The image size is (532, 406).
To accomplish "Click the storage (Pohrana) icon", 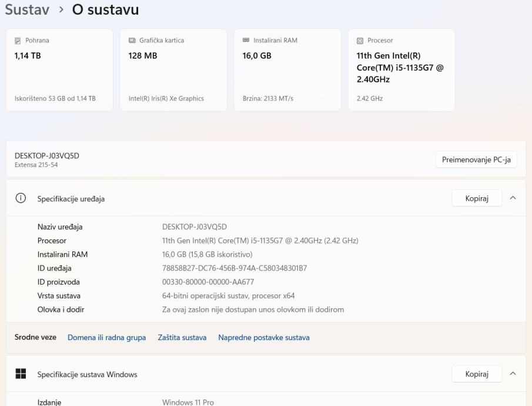I will coord(18,41).
